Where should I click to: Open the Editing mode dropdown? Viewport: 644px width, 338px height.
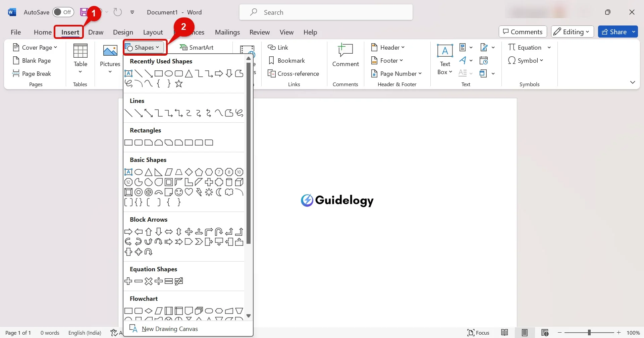(x=572, y=32)
